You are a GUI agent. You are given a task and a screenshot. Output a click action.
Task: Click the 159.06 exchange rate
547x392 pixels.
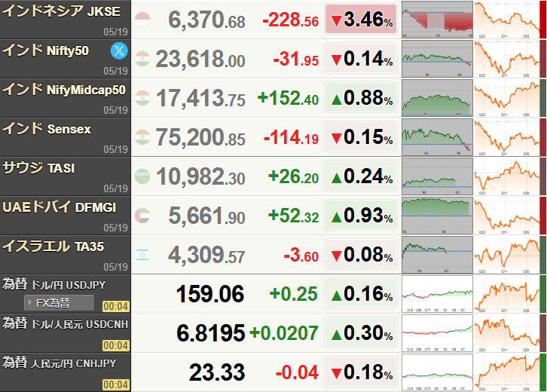210,294
